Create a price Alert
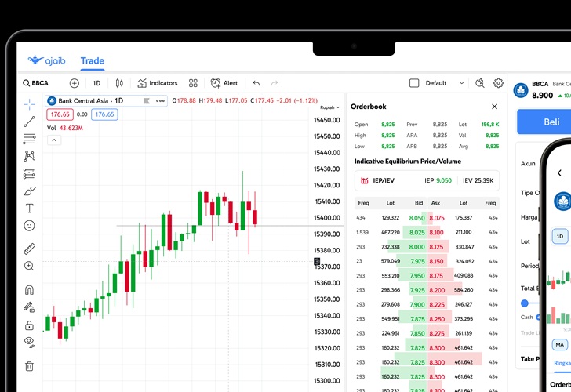 tap(224, 83)
